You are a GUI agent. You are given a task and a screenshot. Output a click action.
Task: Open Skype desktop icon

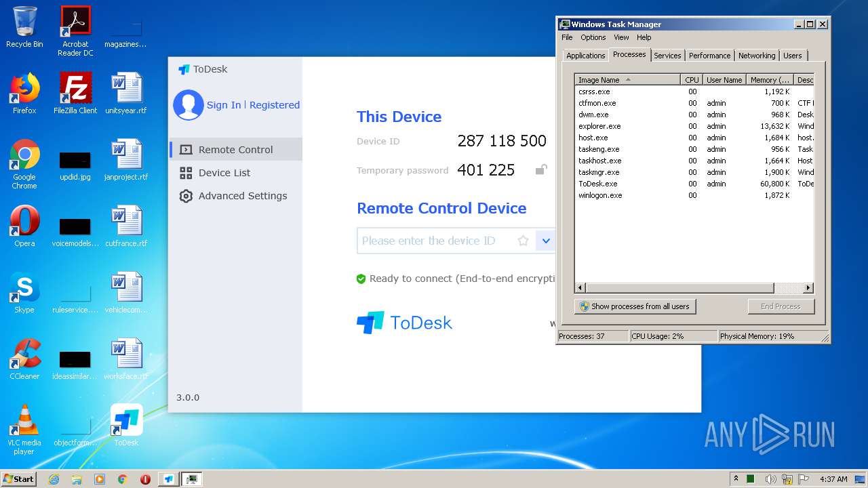pos(24,293)
